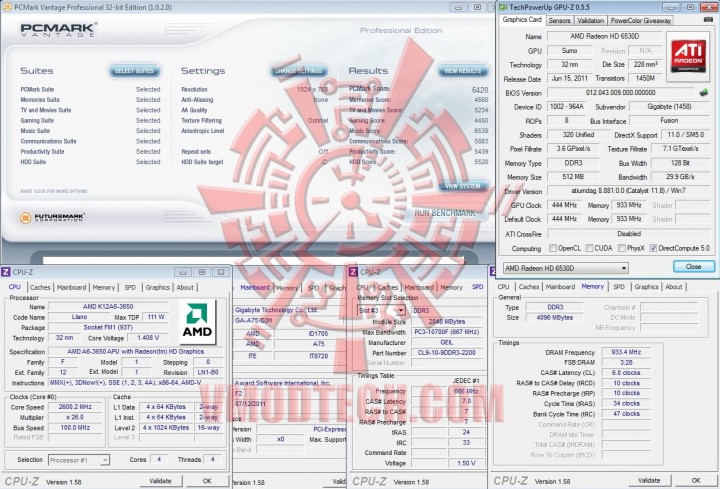
Task: Click the GPU-Z Name field AMD Radeon HD 6530D
Action: pos(605,36)
